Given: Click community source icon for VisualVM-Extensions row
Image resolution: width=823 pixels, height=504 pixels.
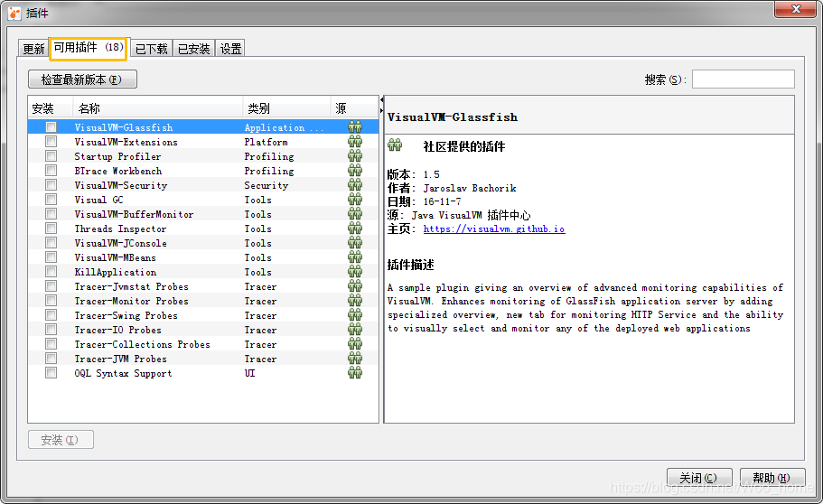Looking at the screenshot, I should 355,142.
